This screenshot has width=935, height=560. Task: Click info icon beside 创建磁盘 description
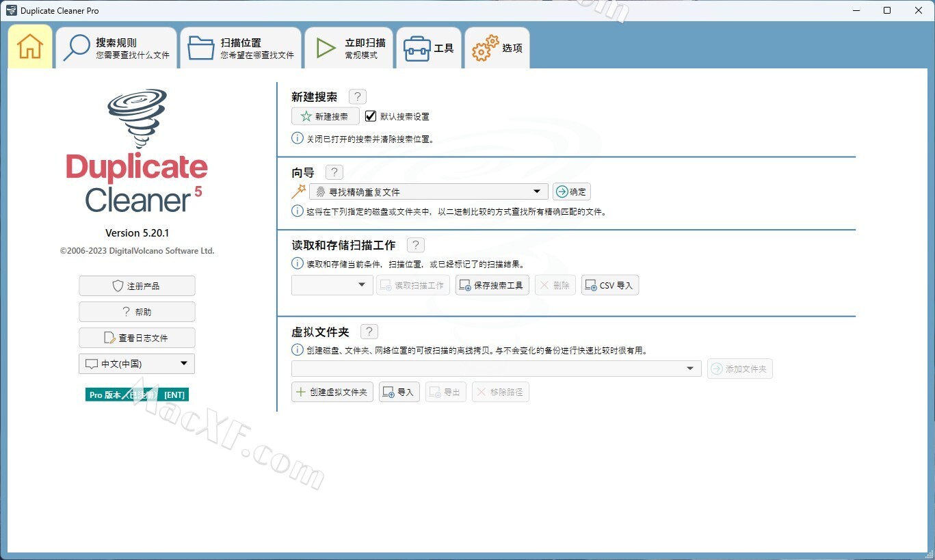coord(298,350)
